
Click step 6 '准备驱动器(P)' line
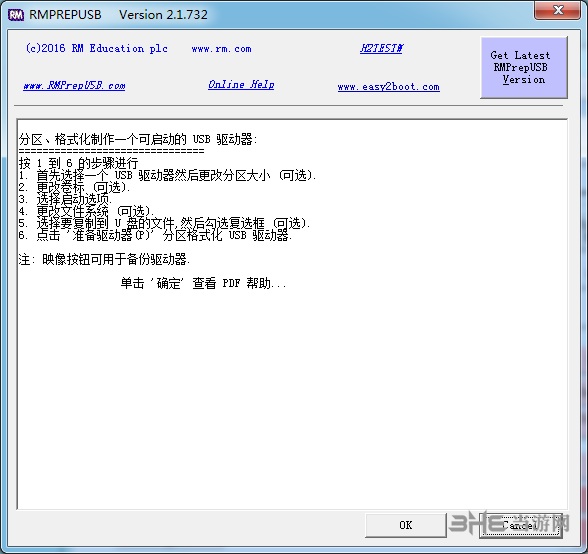pos(156,235)
